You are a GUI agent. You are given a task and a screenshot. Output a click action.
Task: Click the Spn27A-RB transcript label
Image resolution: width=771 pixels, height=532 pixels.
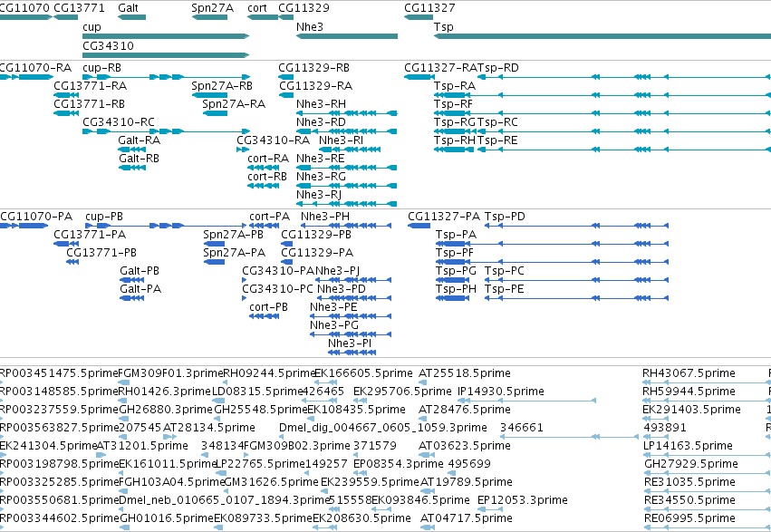(x=222, y=85)
